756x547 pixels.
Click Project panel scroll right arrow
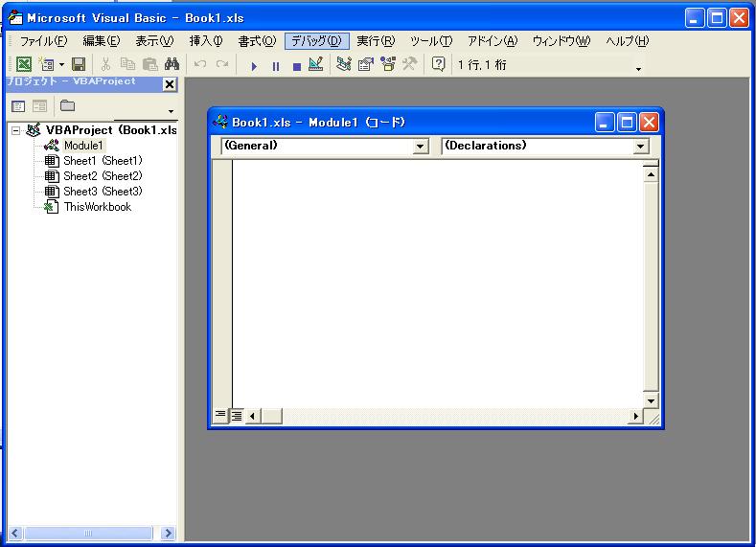click(x=168, y=533)
